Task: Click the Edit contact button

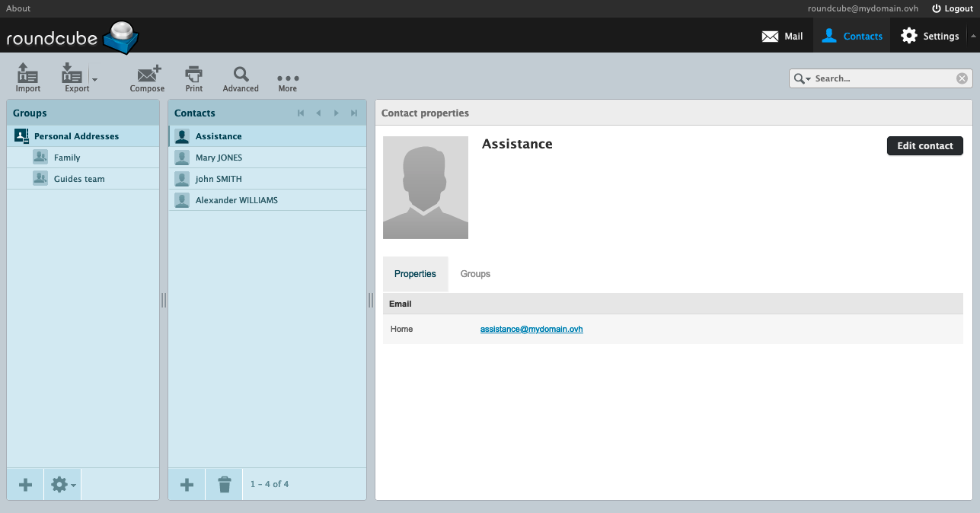Action: click(x=924, y=145)
